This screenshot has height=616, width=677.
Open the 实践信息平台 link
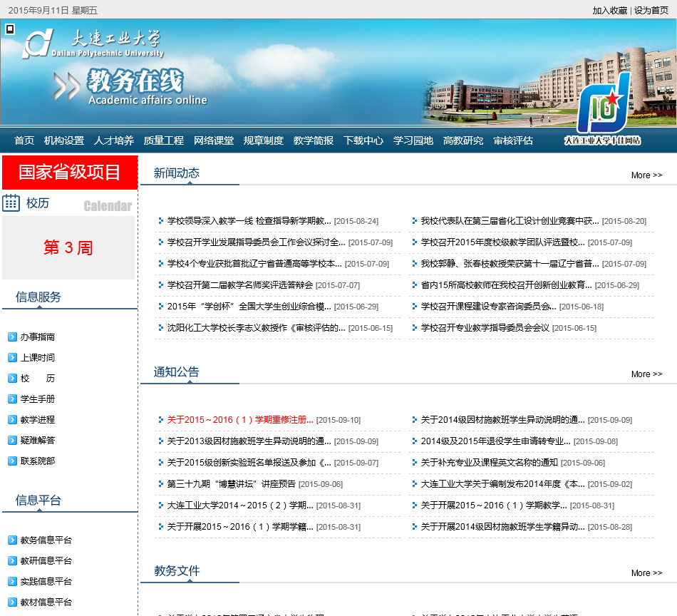click(x=46, y=582)
